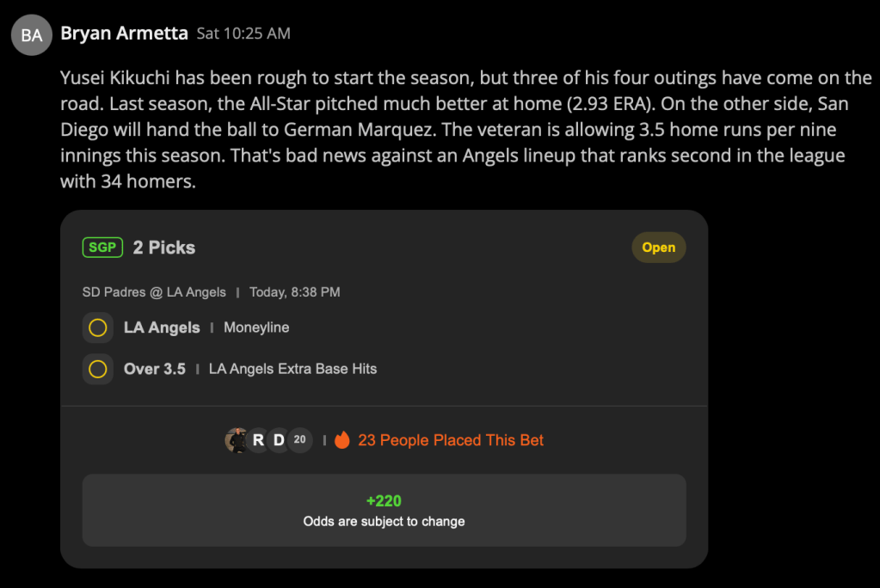Open Bryan Armetta's profile name
The width and height of the screenshot is (880, 588).
(124, 34)
